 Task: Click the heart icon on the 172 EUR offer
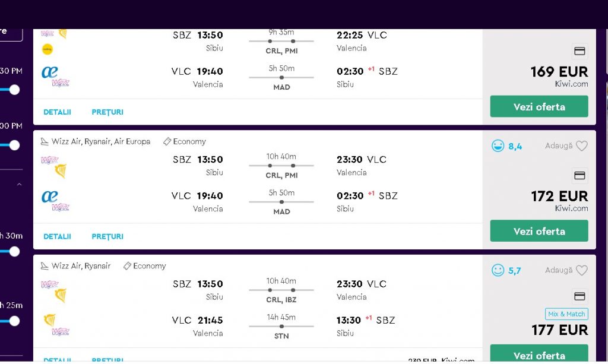[582, 146]
